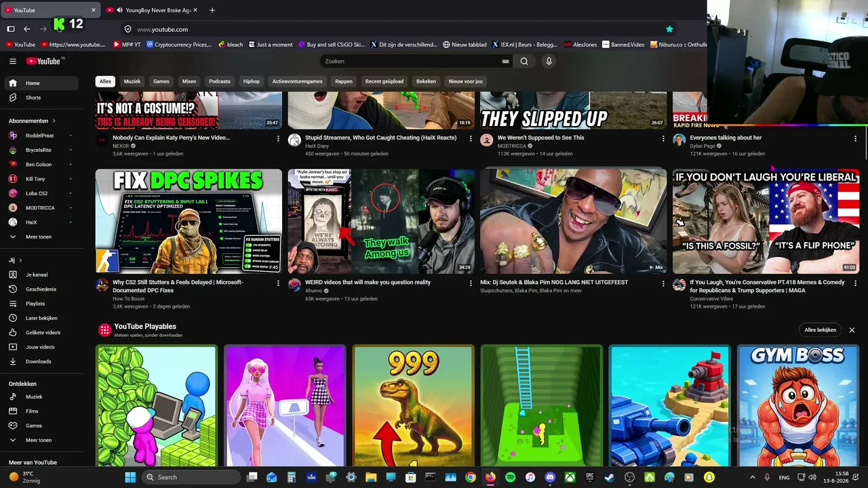Show hidden system tray icons
This screenshot has width=868, height=488.
click(753, 477)
